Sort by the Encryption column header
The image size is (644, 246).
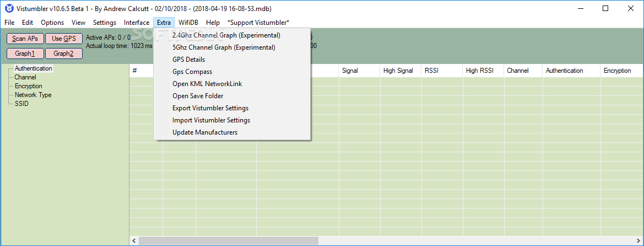point(622,71)
